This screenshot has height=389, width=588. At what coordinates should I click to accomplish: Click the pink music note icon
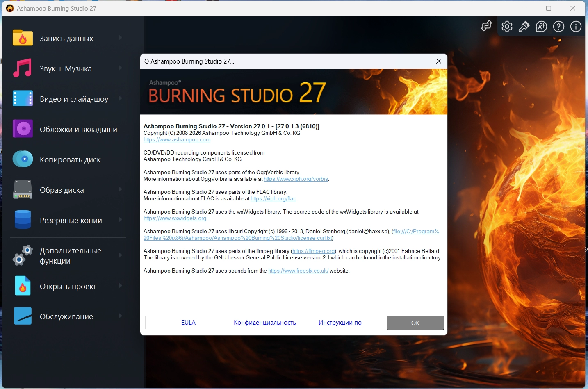[23, 68]
